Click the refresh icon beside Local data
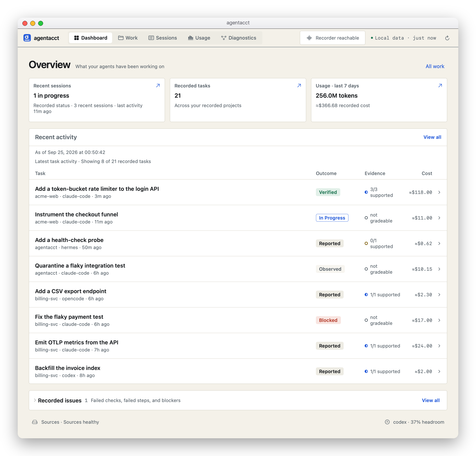This screenshot has width=476, height=456. tap(447, 38)
